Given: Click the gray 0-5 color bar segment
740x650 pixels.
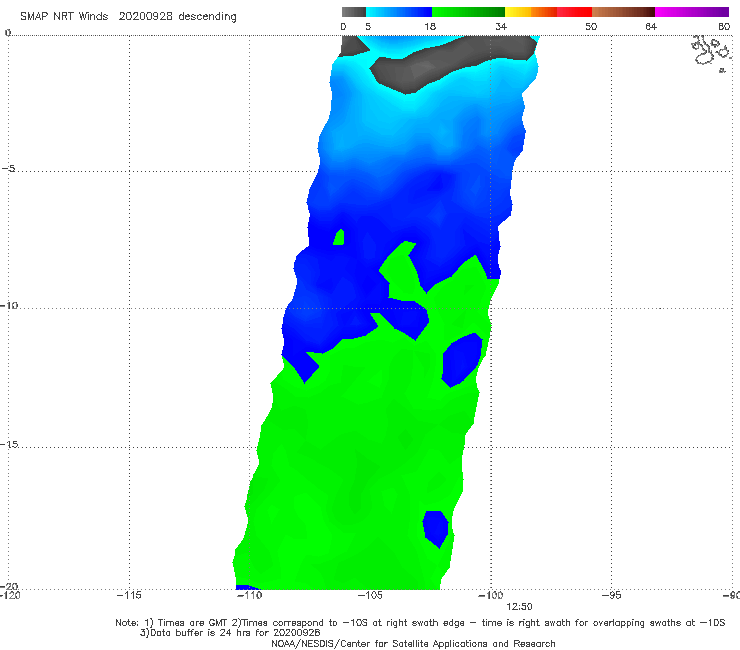Looking at the screenshot, I should [x=354, y=12].
